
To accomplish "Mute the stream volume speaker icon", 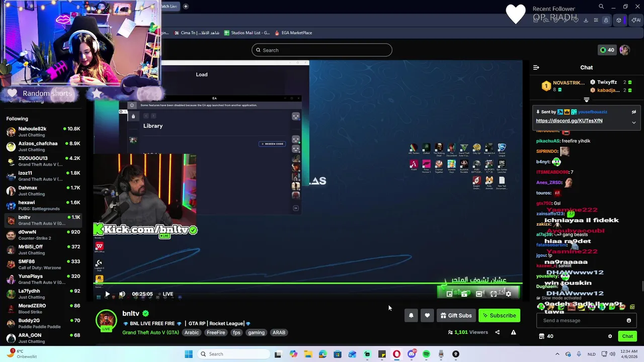I will click(x=122, y=294).
